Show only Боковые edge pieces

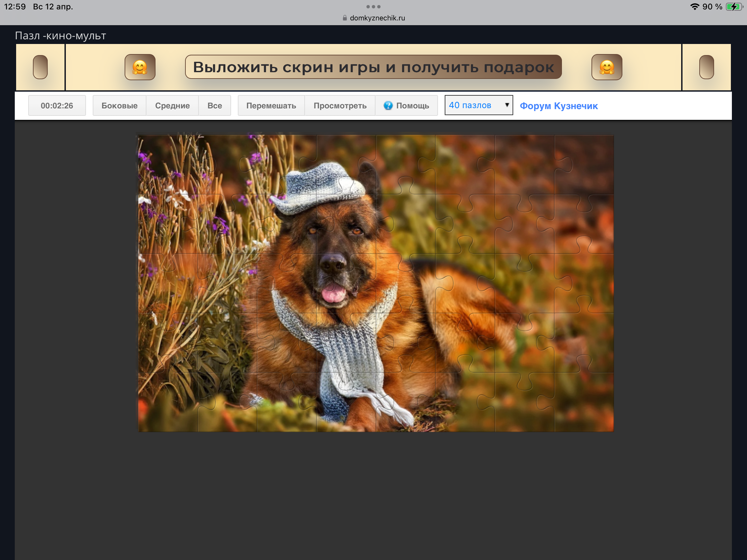coord(120,106)
